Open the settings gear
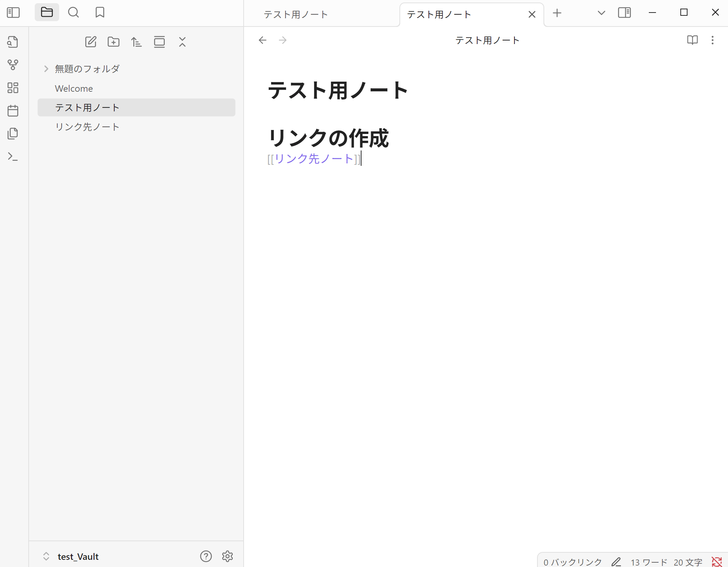 (227, 556)
